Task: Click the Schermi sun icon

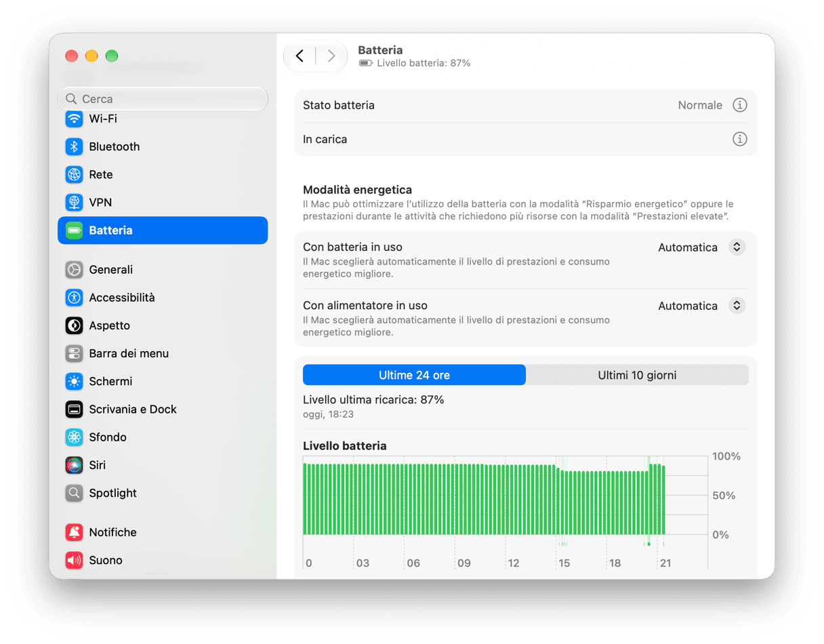Action: pyautogui.click(x=74, y=382)
